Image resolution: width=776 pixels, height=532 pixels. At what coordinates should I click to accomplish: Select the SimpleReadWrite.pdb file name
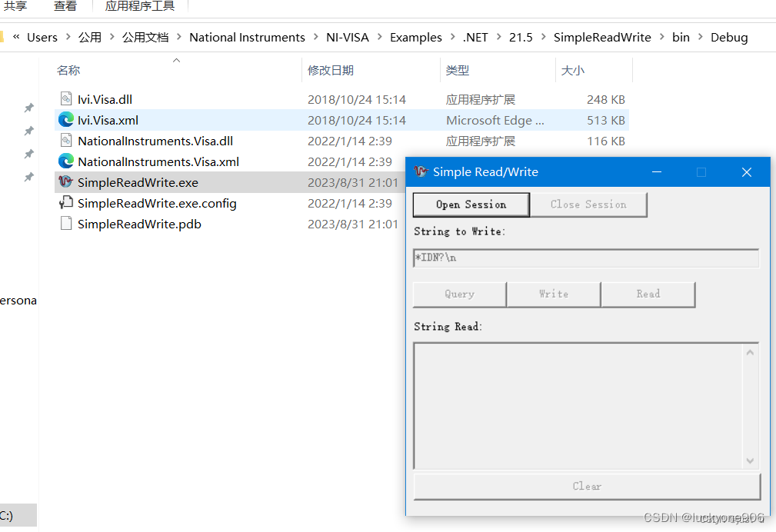click(x=139, y=224)
